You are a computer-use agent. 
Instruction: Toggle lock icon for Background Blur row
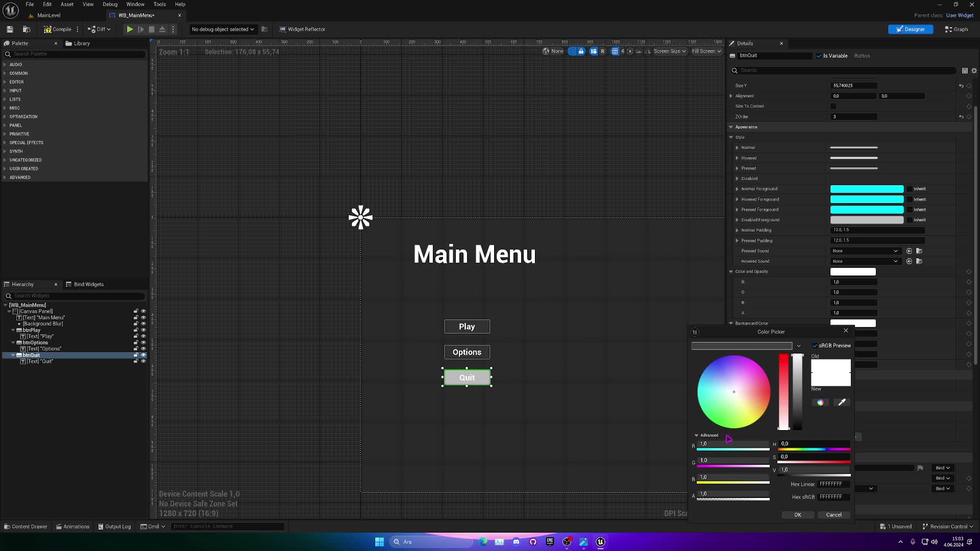tap(136, 323)
